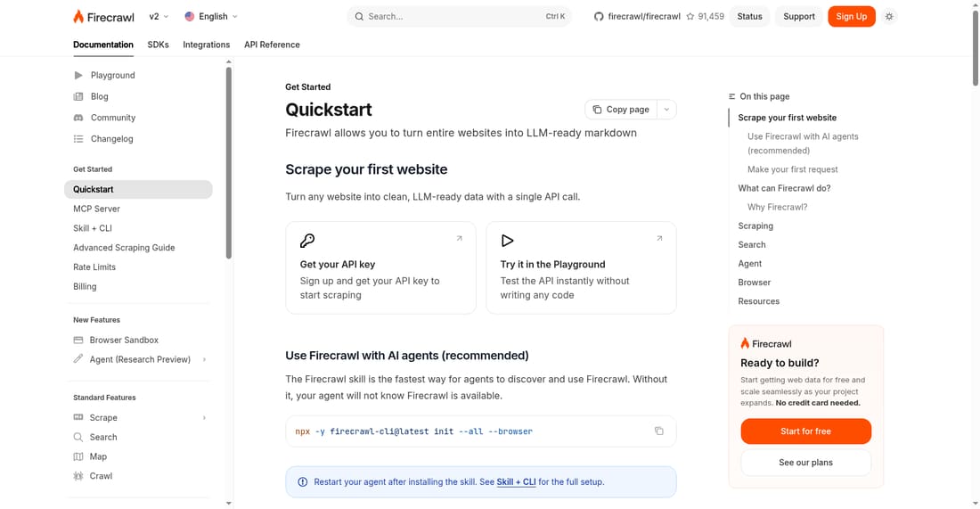
Task: Click the Search documentation field
Action: 460,16
